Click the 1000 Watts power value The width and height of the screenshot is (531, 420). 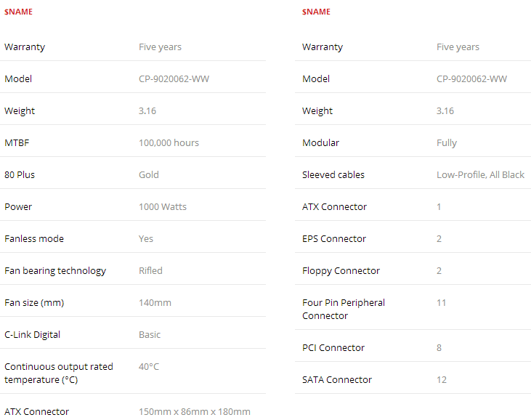163,206
